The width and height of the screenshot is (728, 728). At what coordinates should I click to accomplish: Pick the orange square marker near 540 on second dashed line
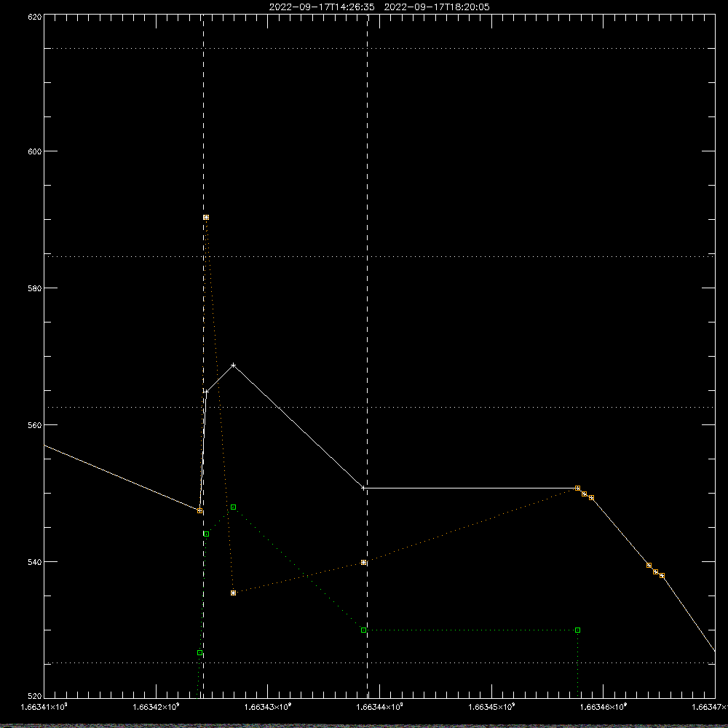tap(364, 562)
